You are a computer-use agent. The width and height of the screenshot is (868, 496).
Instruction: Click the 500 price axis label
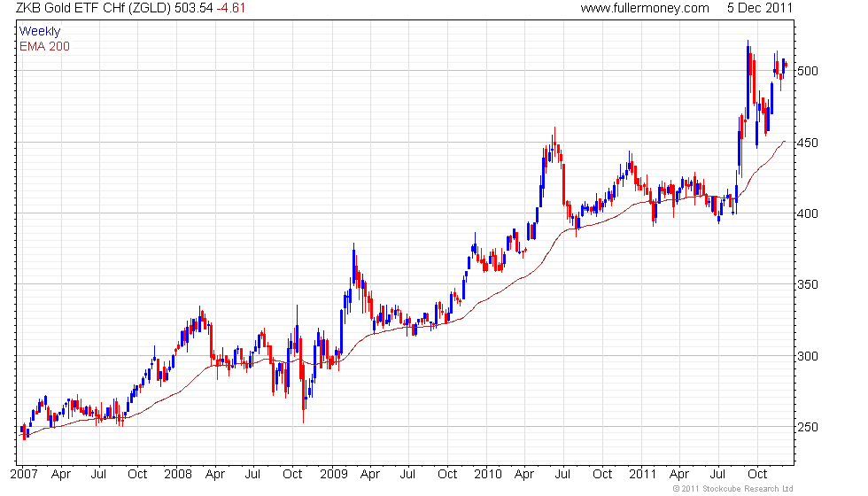[808, 71]
